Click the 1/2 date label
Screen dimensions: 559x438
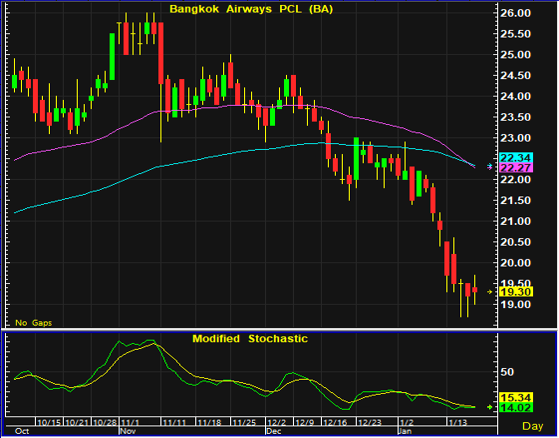pyautogui.click(x=406, y=423)
